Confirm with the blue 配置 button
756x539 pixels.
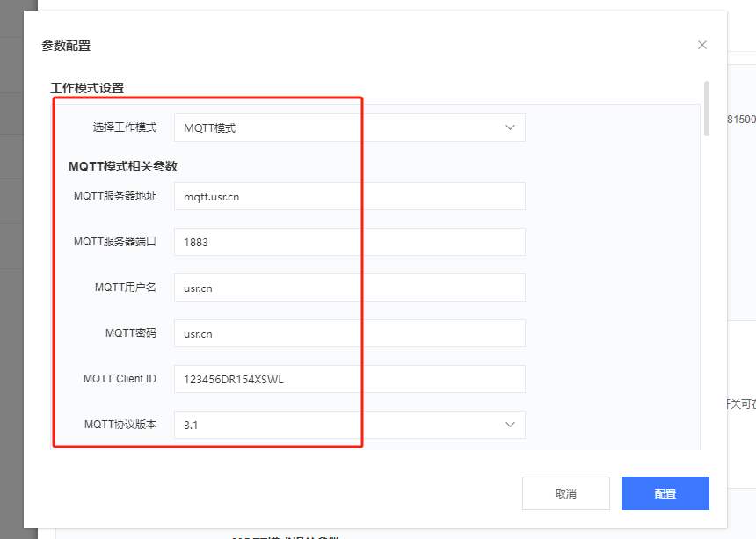pos(665,493)
